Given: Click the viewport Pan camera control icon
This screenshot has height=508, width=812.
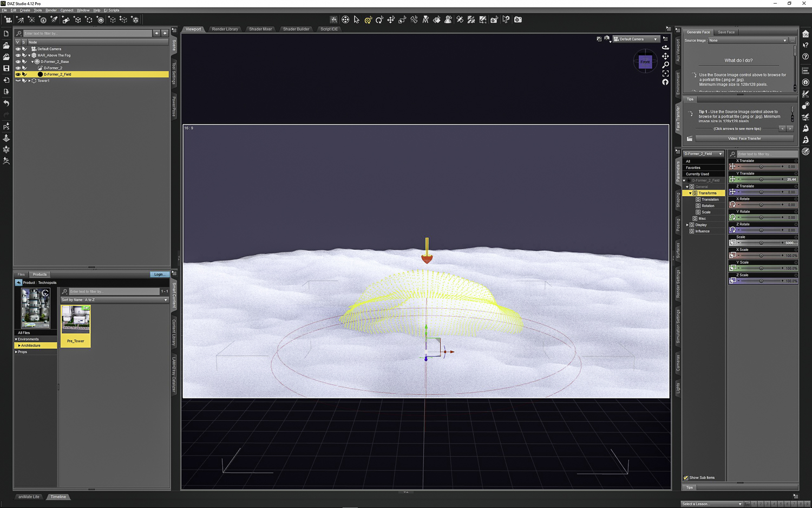Looking at the screenshot, I should coord(665,56).
